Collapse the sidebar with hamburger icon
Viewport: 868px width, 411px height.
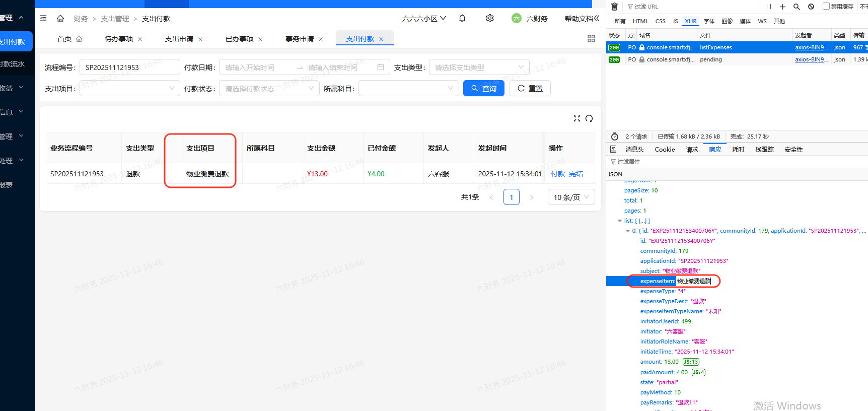[43, 19]
